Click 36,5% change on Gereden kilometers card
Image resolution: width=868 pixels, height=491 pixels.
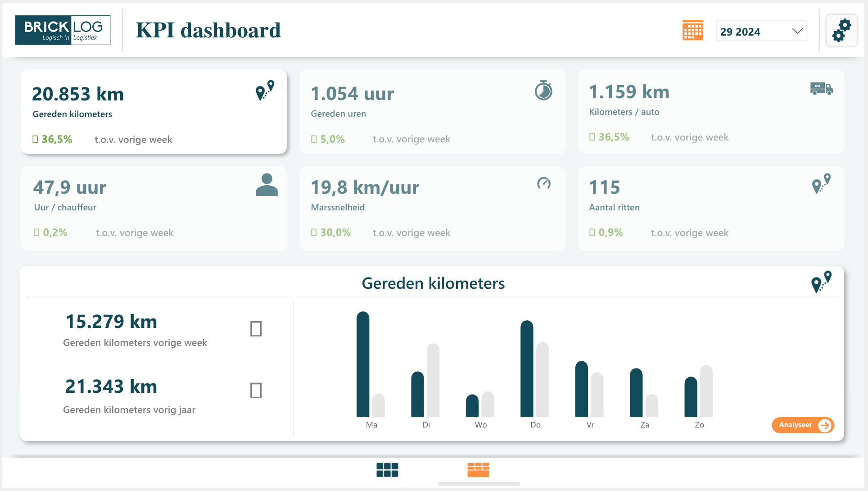(x=52, y=139)
